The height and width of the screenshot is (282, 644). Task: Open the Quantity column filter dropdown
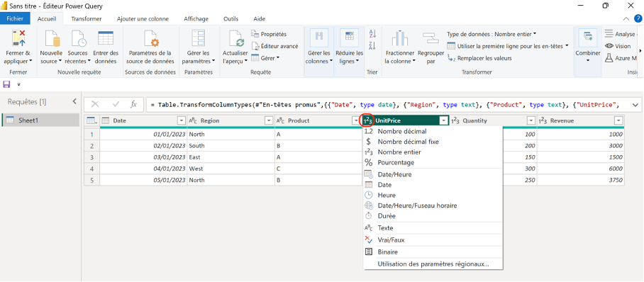pos(531,120)
